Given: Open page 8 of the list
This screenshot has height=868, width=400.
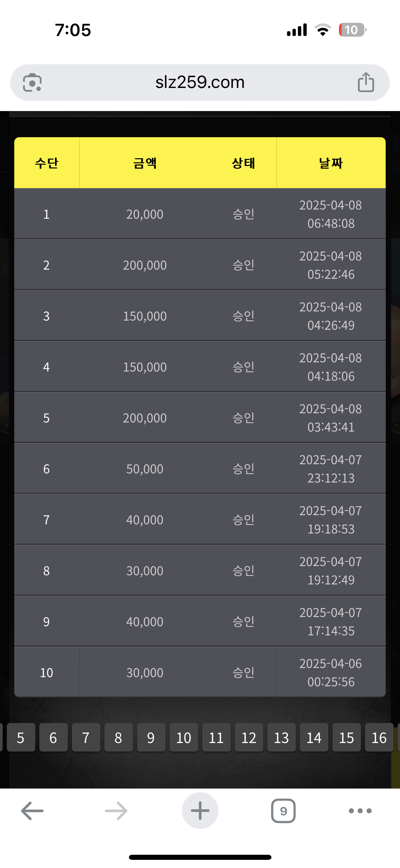Looking at the screenshot, I should pyautogui.click(x=118, y=738).
